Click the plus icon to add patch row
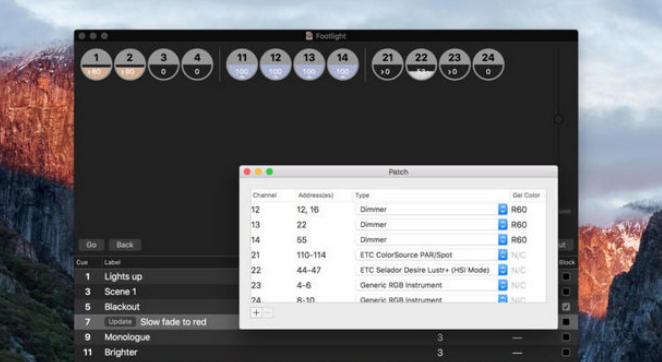The height and width of the screenshot is (362, 662). 257,313
